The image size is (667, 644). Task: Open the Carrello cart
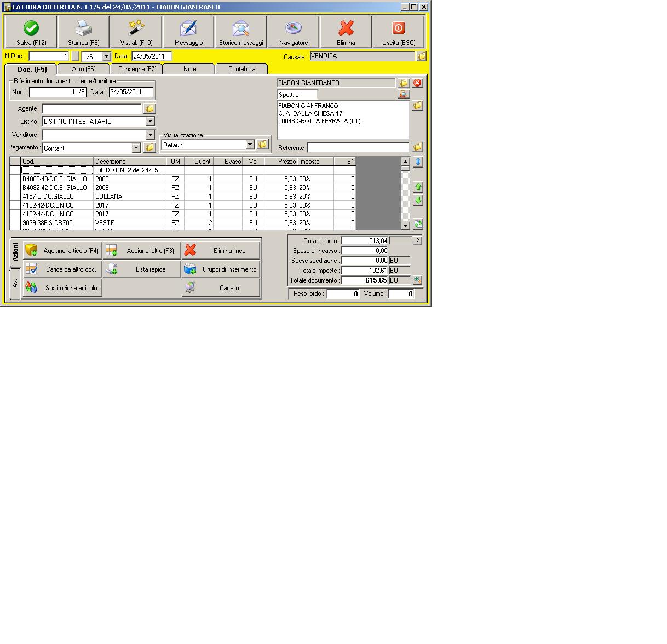click(x=221, y=287)
